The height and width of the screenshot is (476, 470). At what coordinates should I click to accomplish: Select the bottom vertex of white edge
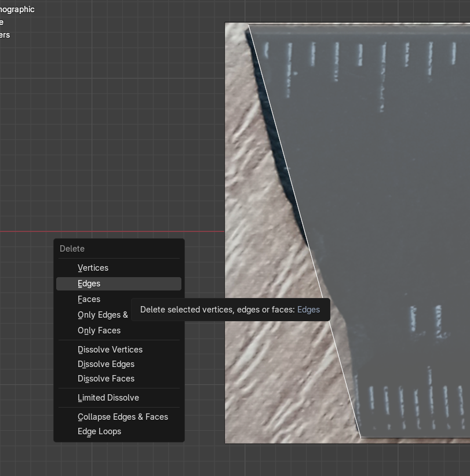pos(360,437)
